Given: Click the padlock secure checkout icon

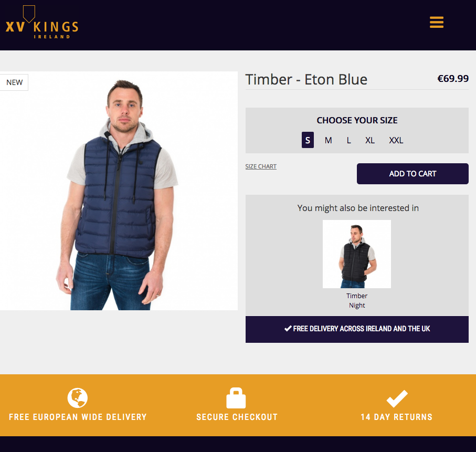Looking at the screenshot, I should tap(236, 397).
